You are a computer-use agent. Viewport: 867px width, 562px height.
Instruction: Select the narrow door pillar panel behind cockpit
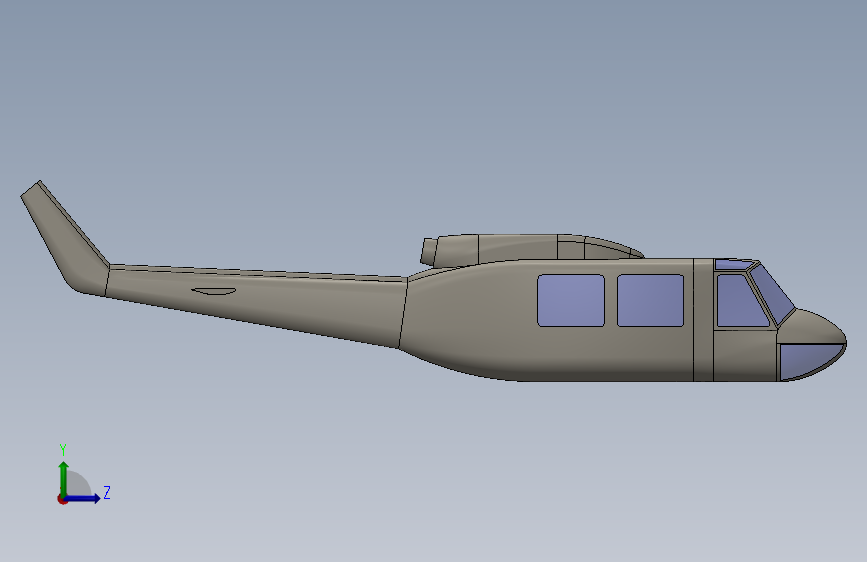click(703, 320)
